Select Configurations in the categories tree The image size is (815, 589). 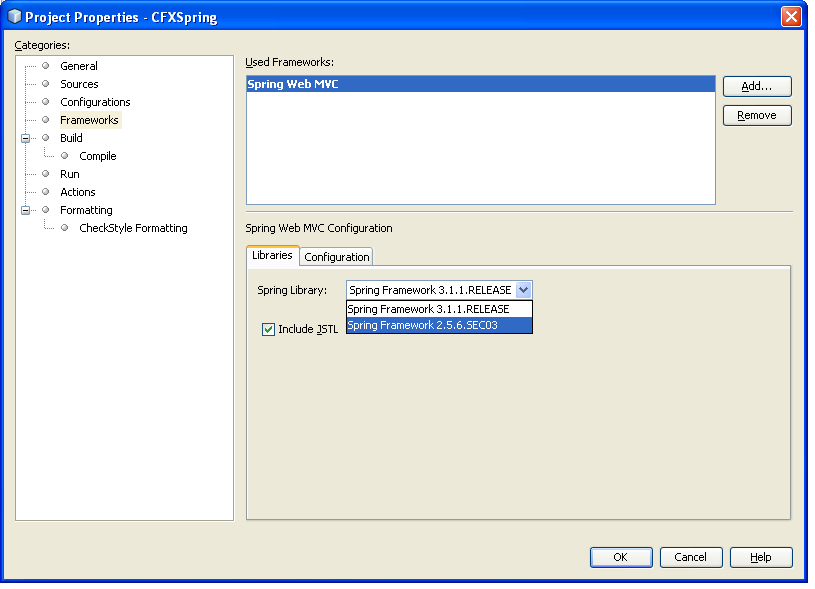pos(95,102)
